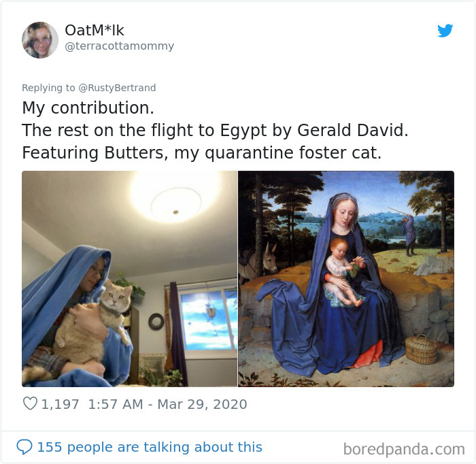Click the tweet text about Butters
The image size is (476, 464).
201,152
